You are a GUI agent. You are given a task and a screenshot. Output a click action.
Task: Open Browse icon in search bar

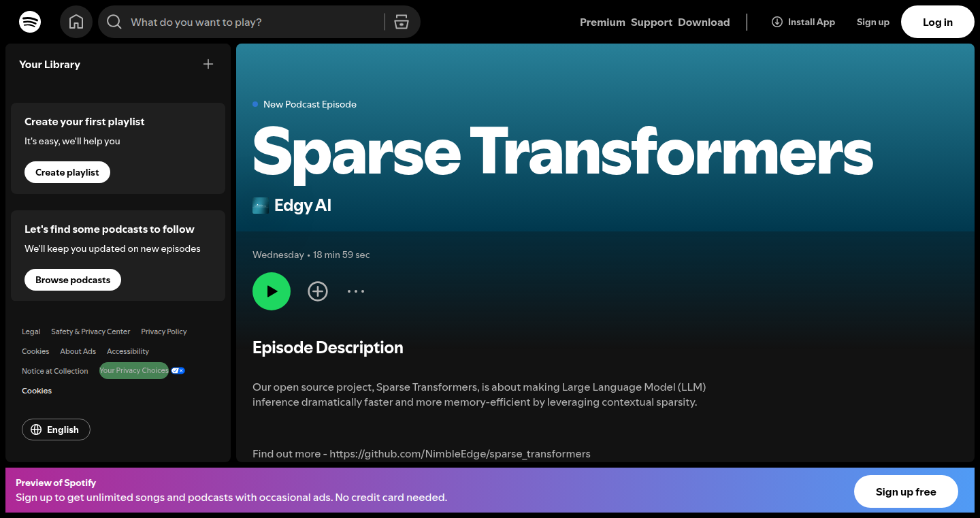[x=402, y=22]
